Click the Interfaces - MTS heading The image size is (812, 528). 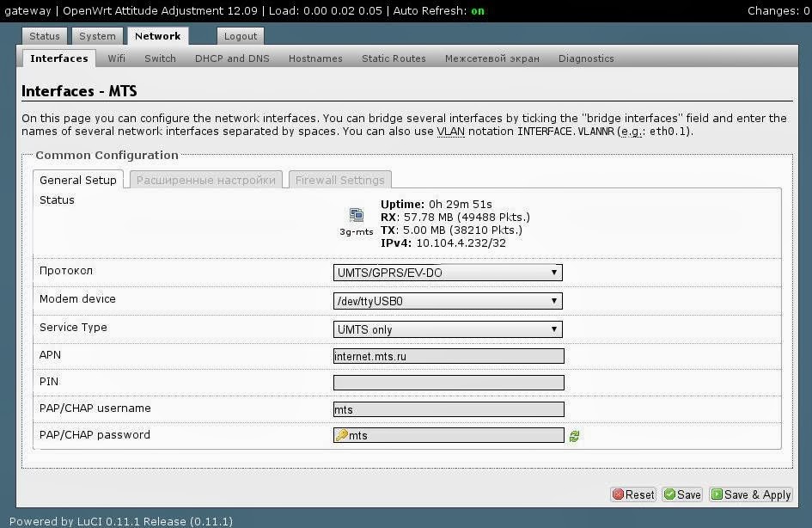[x=79, y=91]
